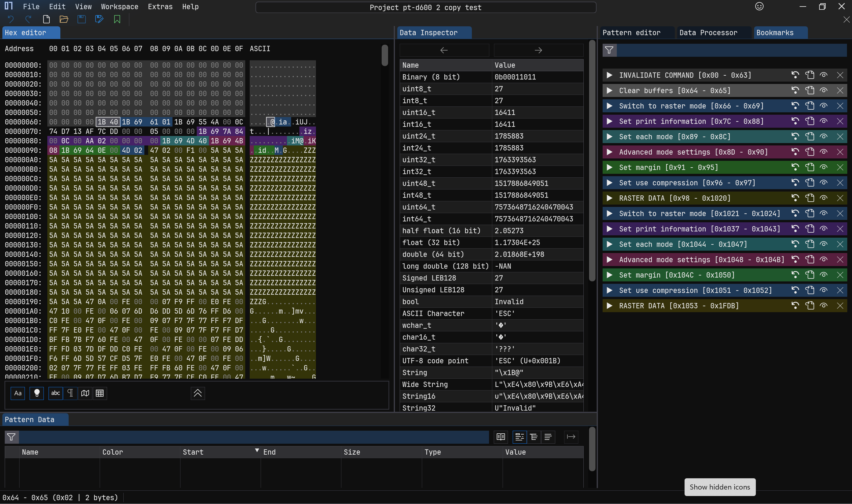Toggle upper-case hex with the Aa button
The width and height of the screenshot is (852, 504).
[x=18, y=393]
